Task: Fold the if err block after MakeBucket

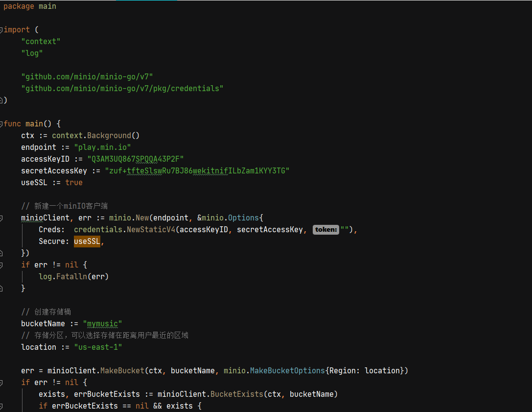Action: click(1, 383)
